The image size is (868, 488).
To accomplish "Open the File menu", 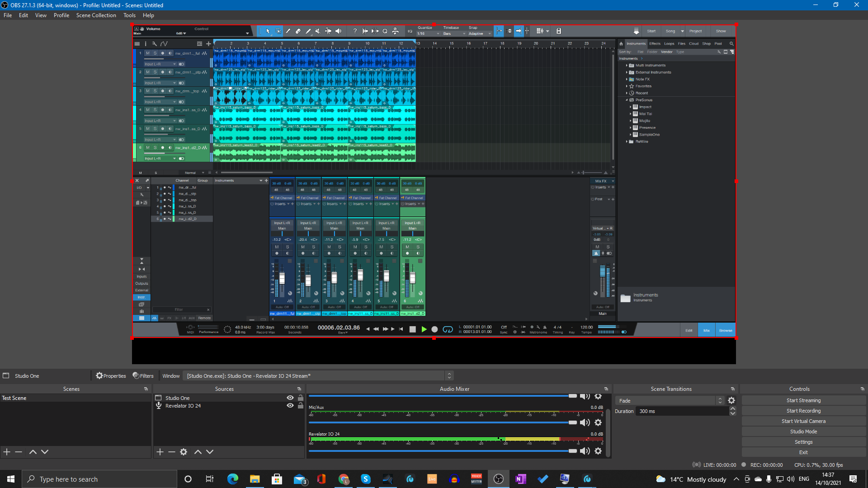I will click(8, 15).
